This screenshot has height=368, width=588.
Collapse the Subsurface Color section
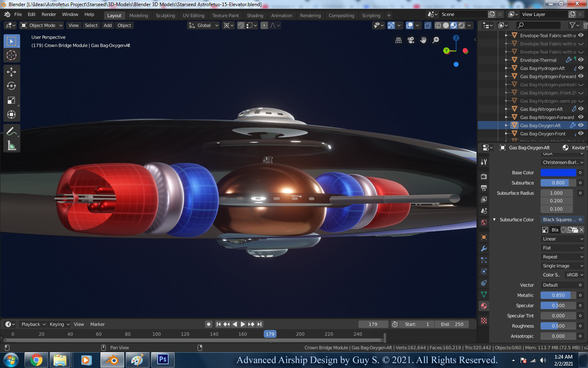pyautogui.click(x=494, y=220)
